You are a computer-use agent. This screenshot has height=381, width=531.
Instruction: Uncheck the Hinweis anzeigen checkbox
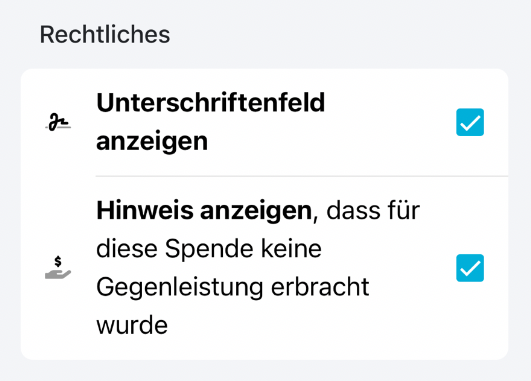470,268
